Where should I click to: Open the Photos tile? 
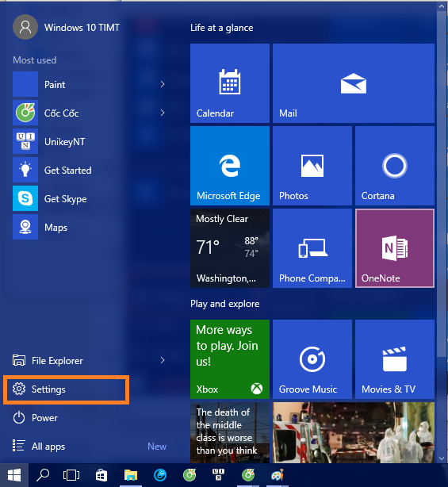[x=312, y=166]
